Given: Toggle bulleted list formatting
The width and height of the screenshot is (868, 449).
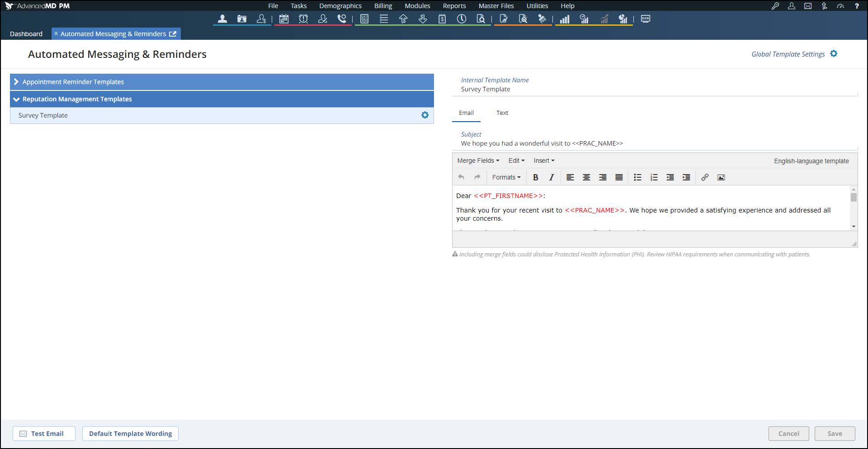Looking at the screenshot, I should pyautogui.click(x=637, y=177).
